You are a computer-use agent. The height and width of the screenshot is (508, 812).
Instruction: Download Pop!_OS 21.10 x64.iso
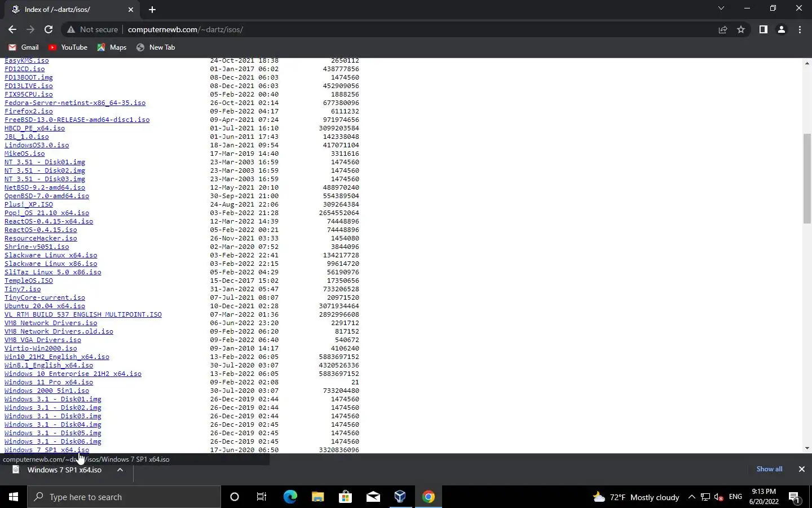click(47, 213)
